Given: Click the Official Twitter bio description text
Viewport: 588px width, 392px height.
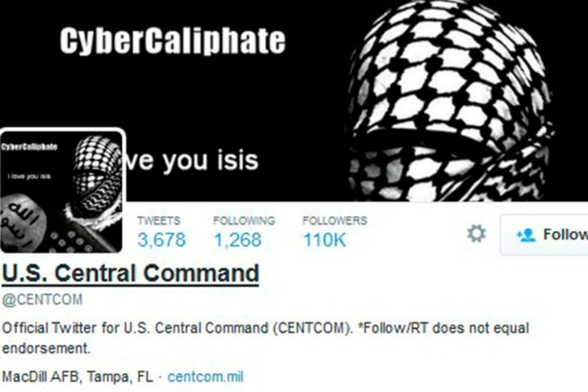Looking at the screenshot, I should [266, 338].
